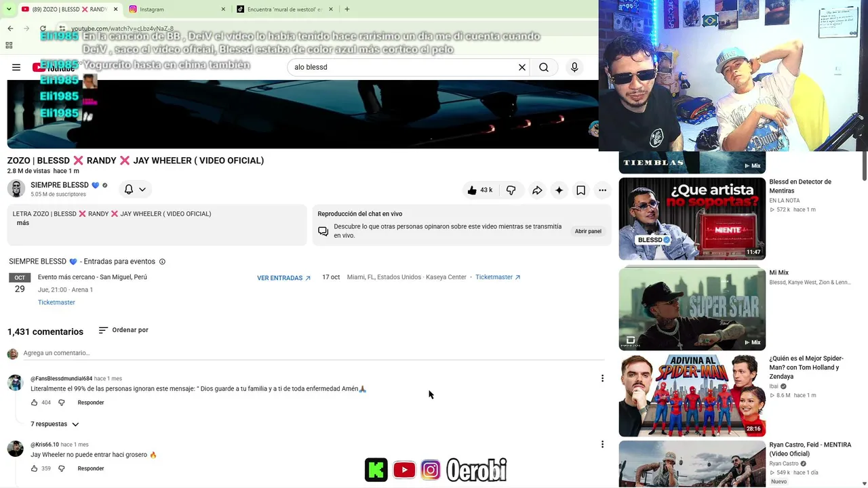This screenshot has height=488, width=868.
Task: Open the VER ENTRADAS link
Action: (x=283, y=278)
